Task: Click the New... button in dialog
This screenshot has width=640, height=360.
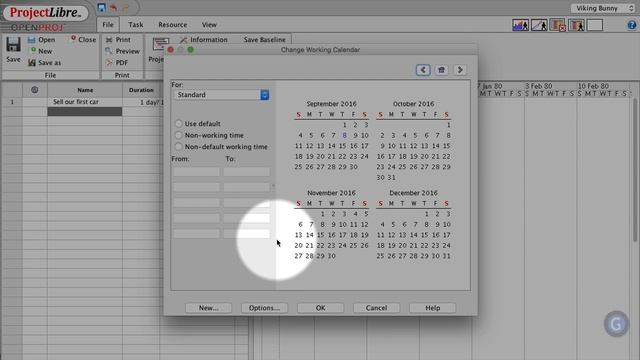Action: 209,308
